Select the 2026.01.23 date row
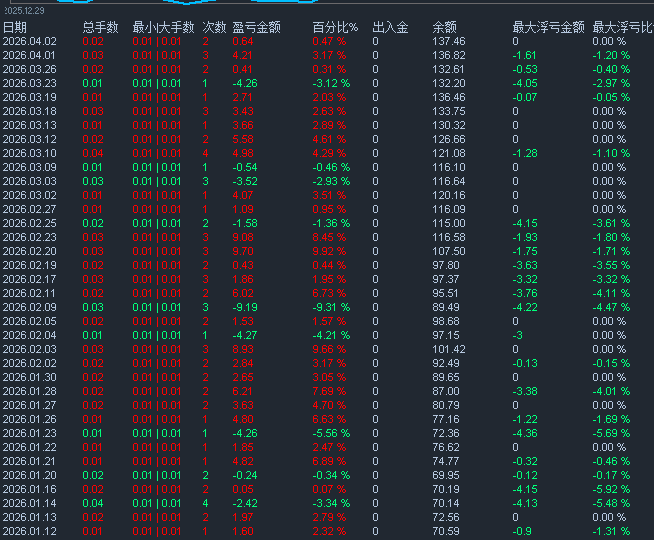Screen dimensions: 654x540 tap(29, 433)
